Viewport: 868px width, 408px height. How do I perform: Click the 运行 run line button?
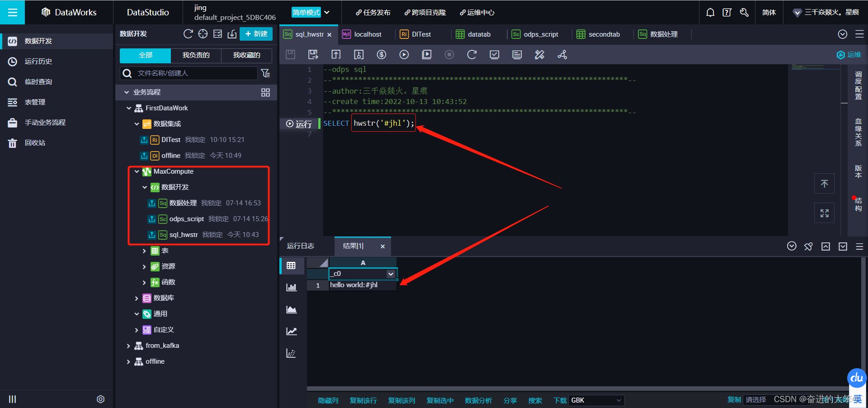[299, 124]
